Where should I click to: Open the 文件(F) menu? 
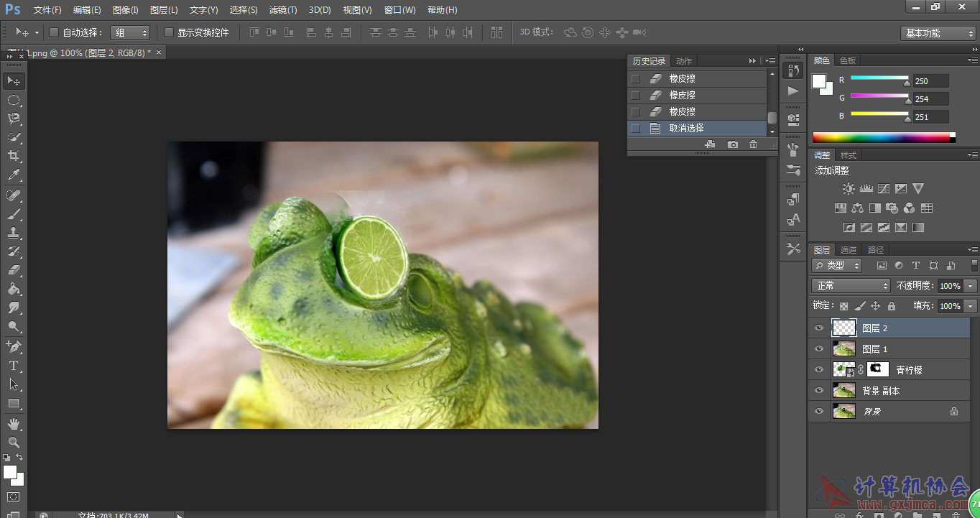pyautogui.click(x=47, y=10)
